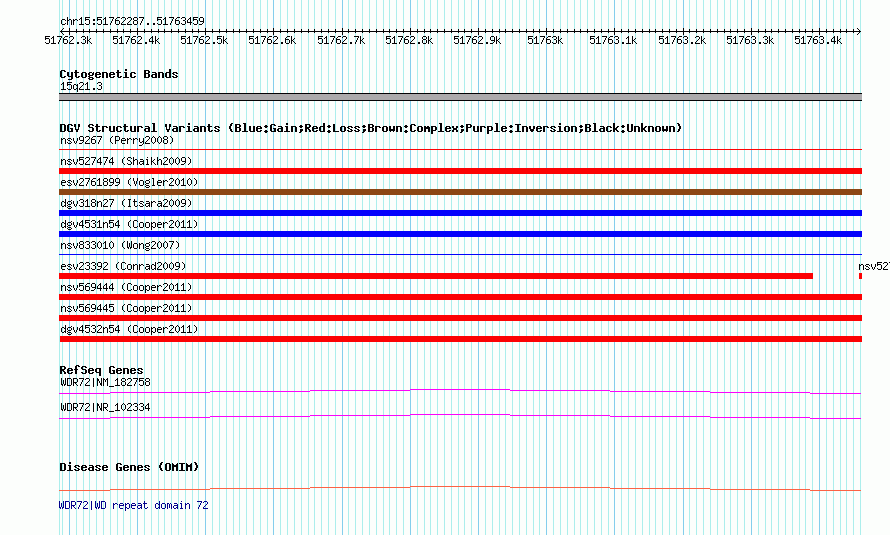The width and height of the screenshot is (890, 535).
Task: Select nsv569444 (Cooper2011) label
Action: pyautogui.click(x=126, y=287)
